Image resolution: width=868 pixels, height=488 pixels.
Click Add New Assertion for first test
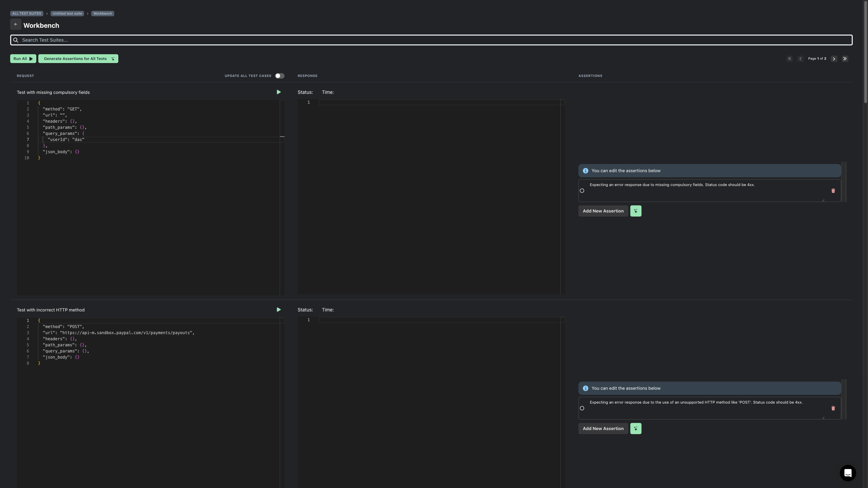pyautogui.click(x=603, y=211)
